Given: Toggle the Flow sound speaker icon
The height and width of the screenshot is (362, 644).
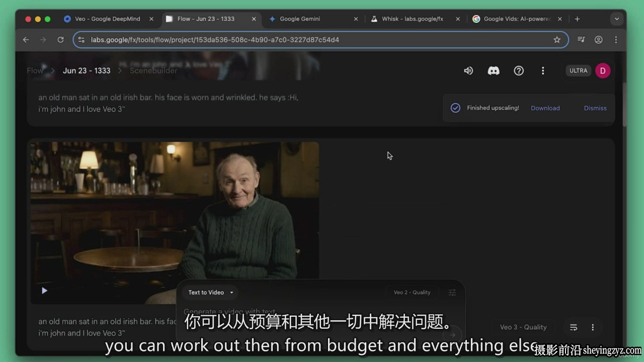Looking at the screenshot, I should [468, 71].
